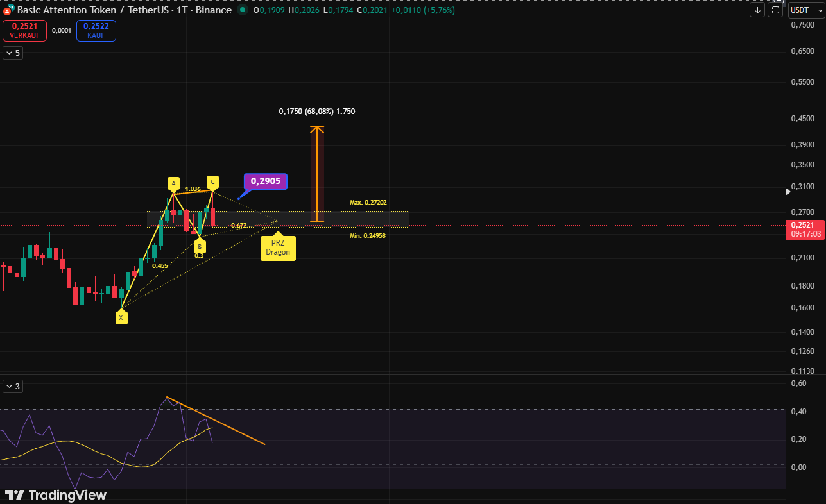Click the maximize chart frame icon

click(776, 10)
